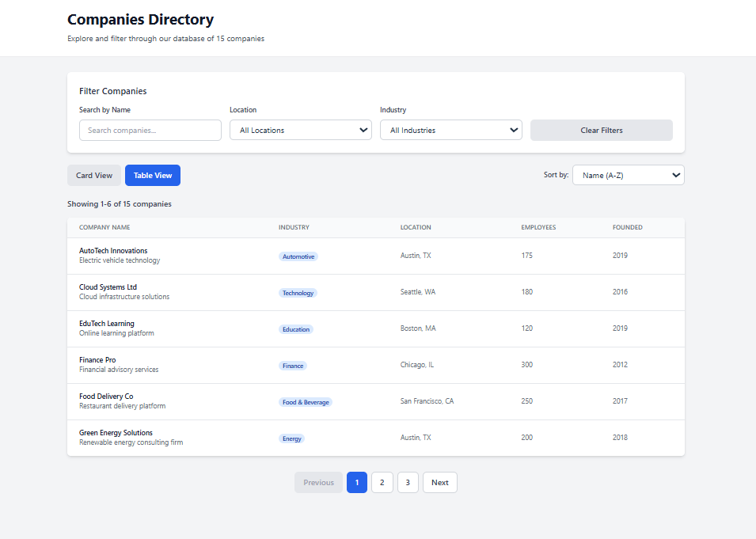Switch to Card View
The height and width of the screenshot is (539, 756).
point(93,175)
